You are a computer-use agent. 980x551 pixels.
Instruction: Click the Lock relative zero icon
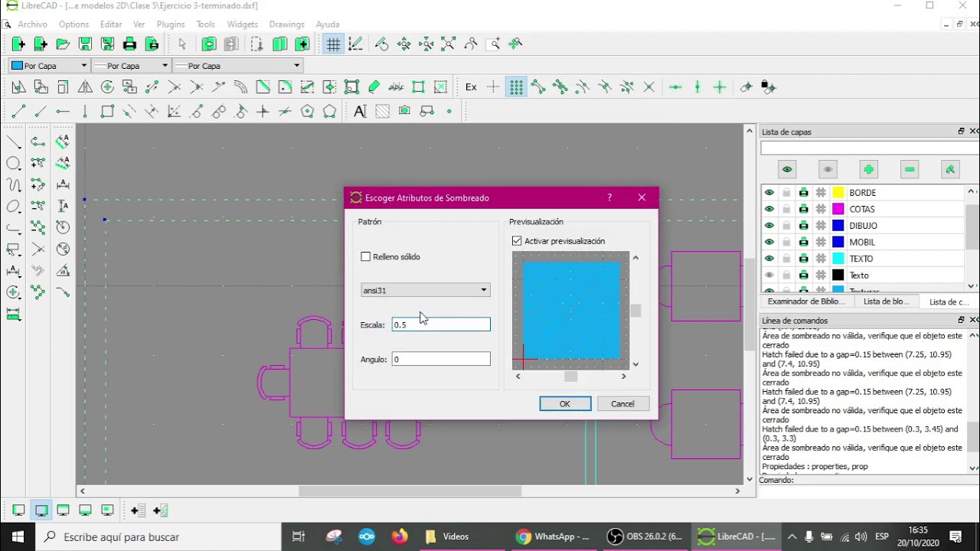coord(768,87)
